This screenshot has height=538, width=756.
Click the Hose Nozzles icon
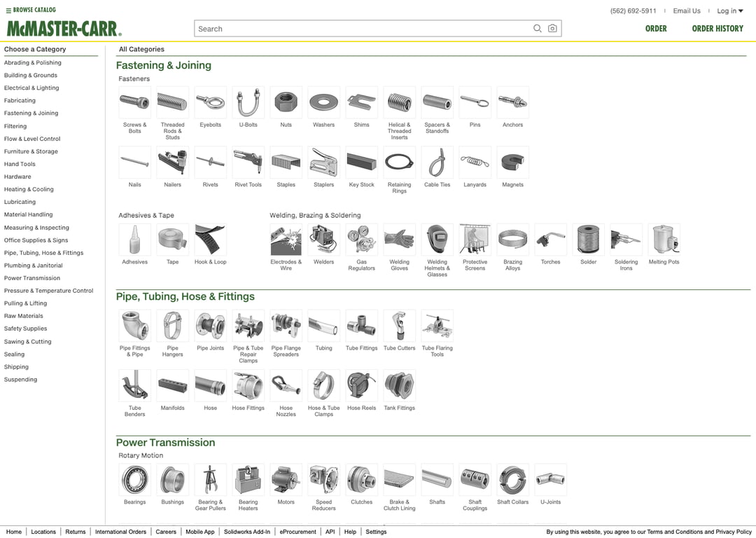tap(286, 385)
